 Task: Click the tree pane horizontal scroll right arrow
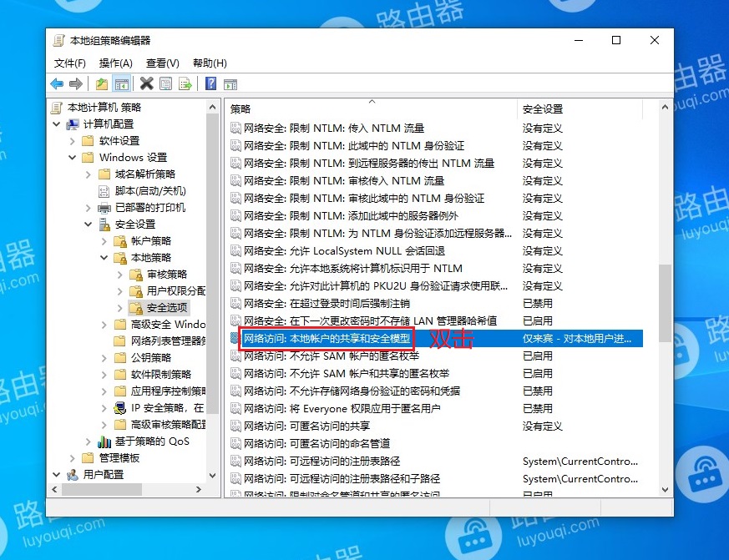point(199,489)
